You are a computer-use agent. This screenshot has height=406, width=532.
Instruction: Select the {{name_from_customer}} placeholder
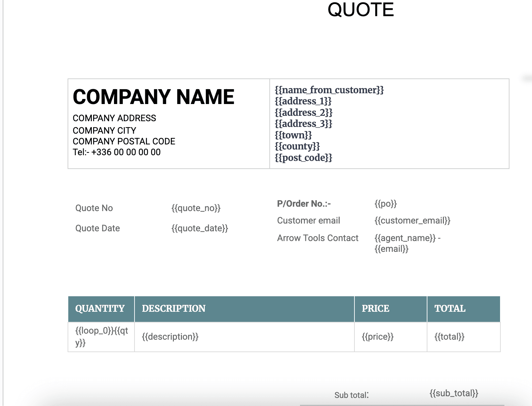tap(329, 90)
